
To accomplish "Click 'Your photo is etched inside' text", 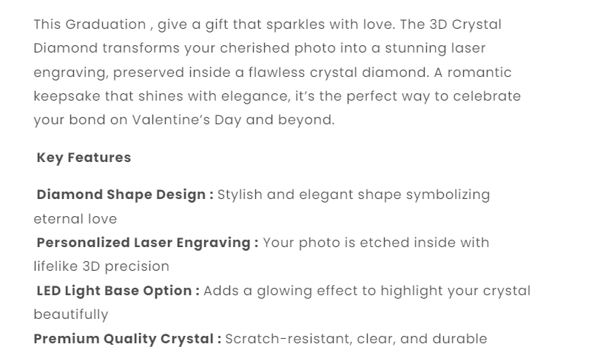I will [357, 243].
